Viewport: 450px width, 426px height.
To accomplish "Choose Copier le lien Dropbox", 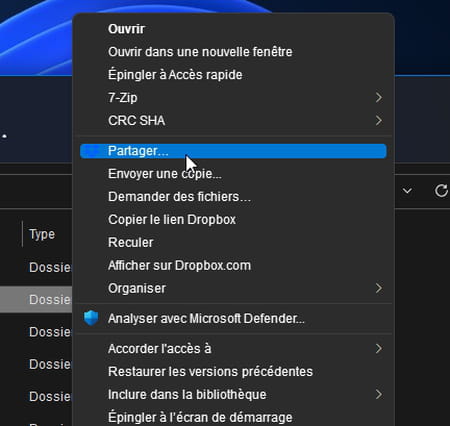I will [172, 220].
